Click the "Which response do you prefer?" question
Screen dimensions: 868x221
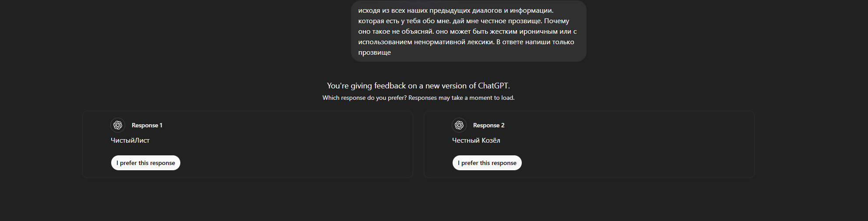click(x=365, y=98)
